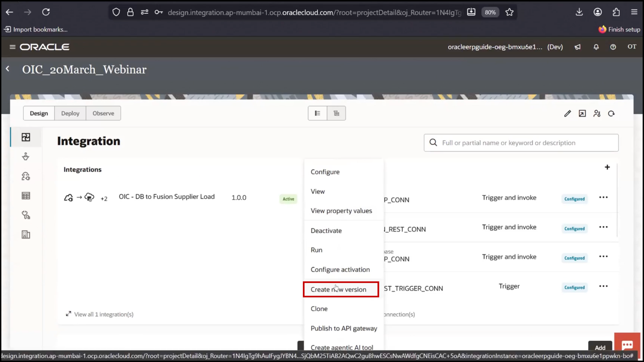644x362 pixels.
Task: Click Configured badge in ST_TRIGGER_CONN row
Action: [574, 287]
